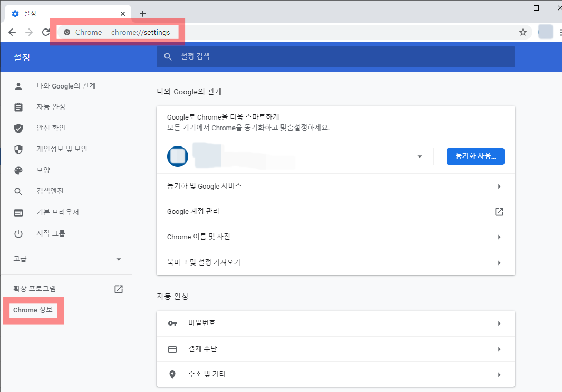Expand the 고급 advanced section
Screen dimensions: 562x392
67,259
